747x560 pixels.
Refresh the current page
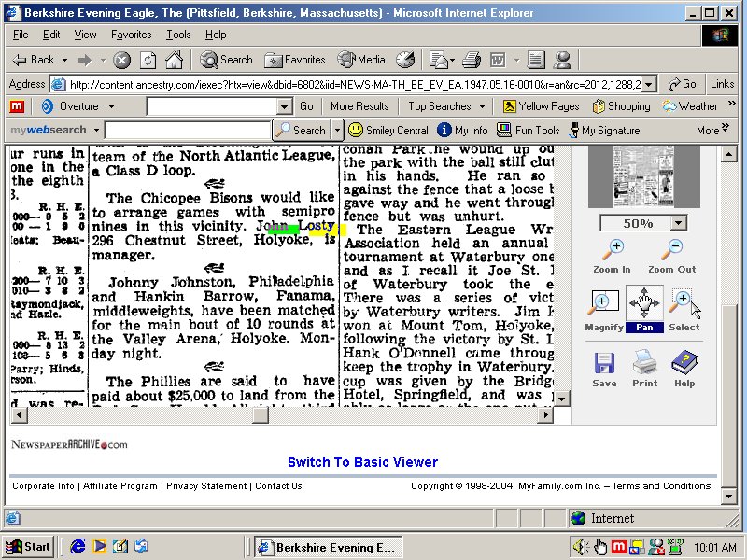pyautogui.click(x=148, y=61)
